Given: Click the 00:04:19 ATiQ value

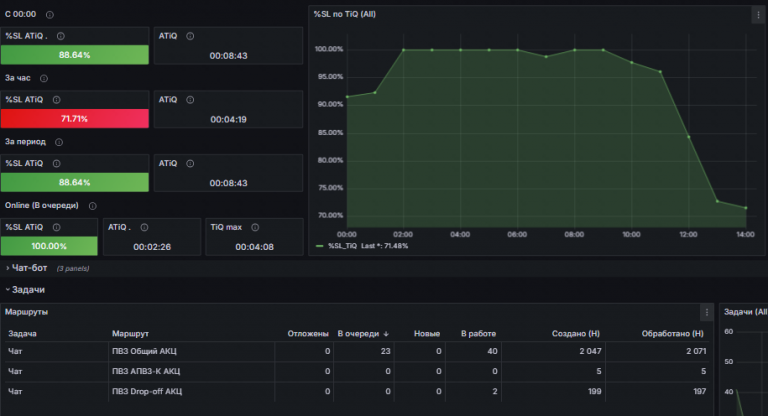Looking at the screenshot, I should tap(228, 120).
